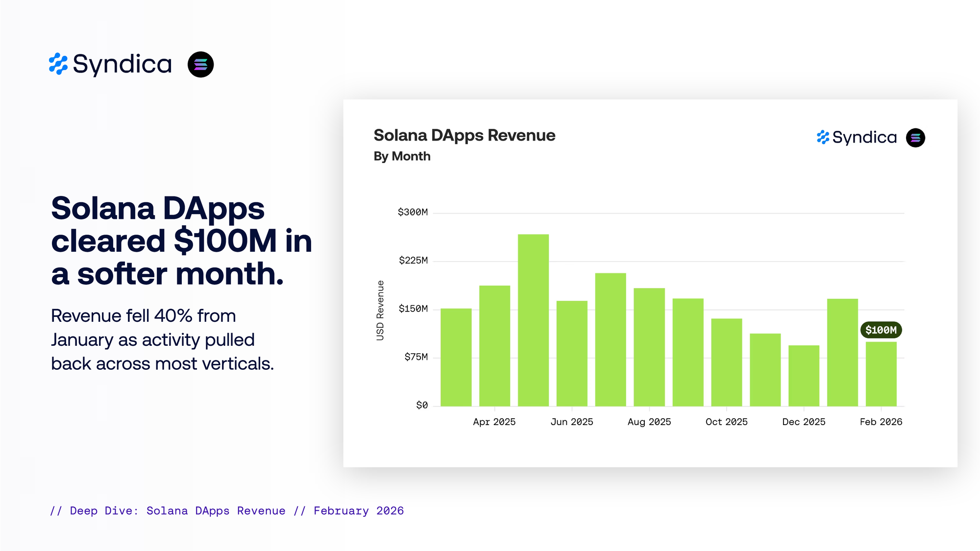
Task: Click the Apr 2025 axis label
Action: tap(494, 422)
